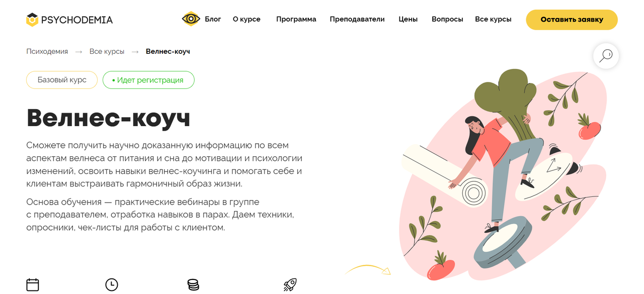Image resolution: width=644 pixels, height=294 pixels.
Task: Click the Оставить заявку button
Action: point(572,20)
